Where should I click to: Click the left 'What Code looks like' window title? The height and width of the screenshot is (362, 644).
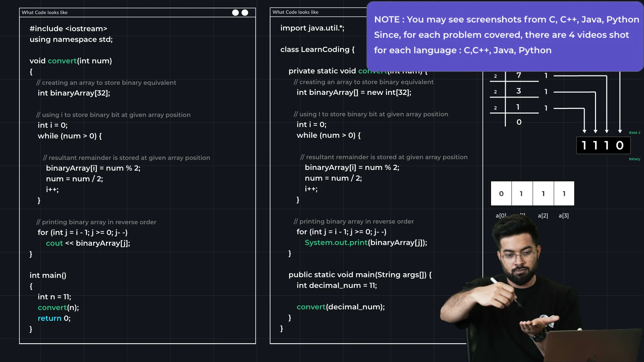45,12
